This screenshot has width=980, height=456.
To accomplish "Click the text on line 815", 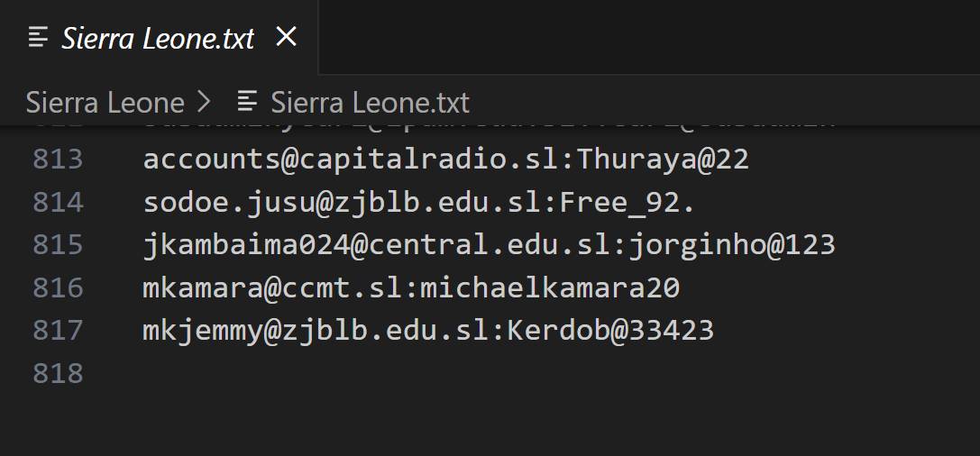I will 489,244.
